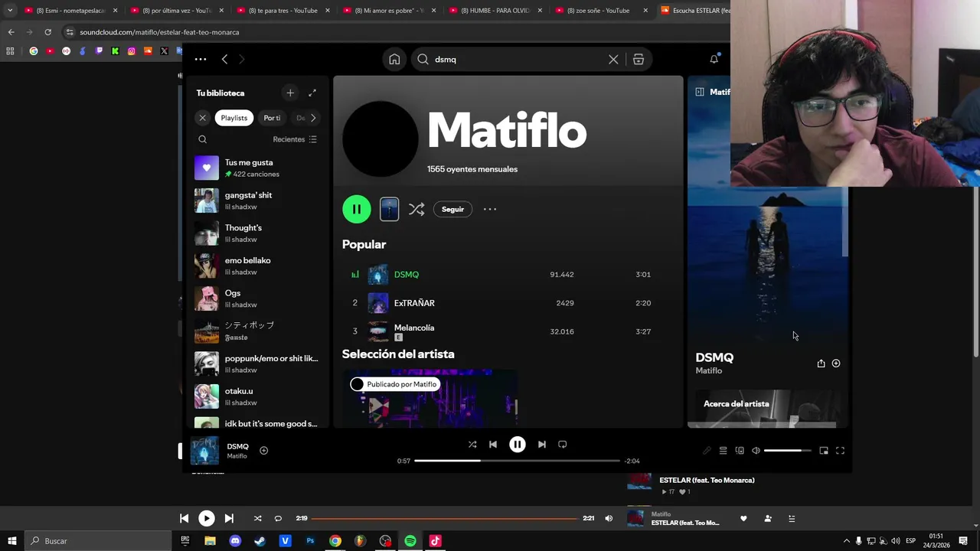Like ESTELAR in SoundCloud player
The image size is (980, 551).
click(743, 518)
